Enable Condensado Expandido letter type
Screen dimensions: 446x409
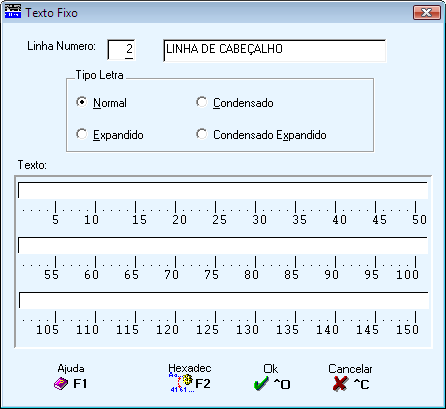tap(202, 134)
